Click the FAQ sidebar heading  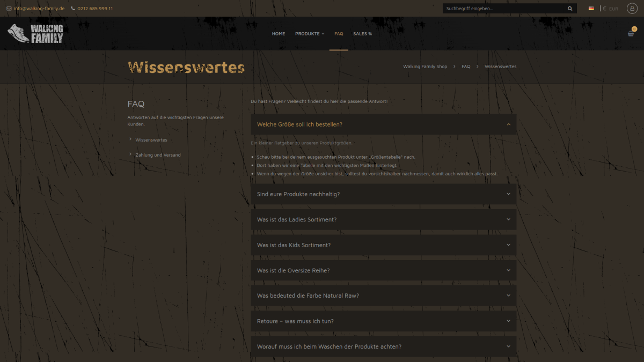136,104
